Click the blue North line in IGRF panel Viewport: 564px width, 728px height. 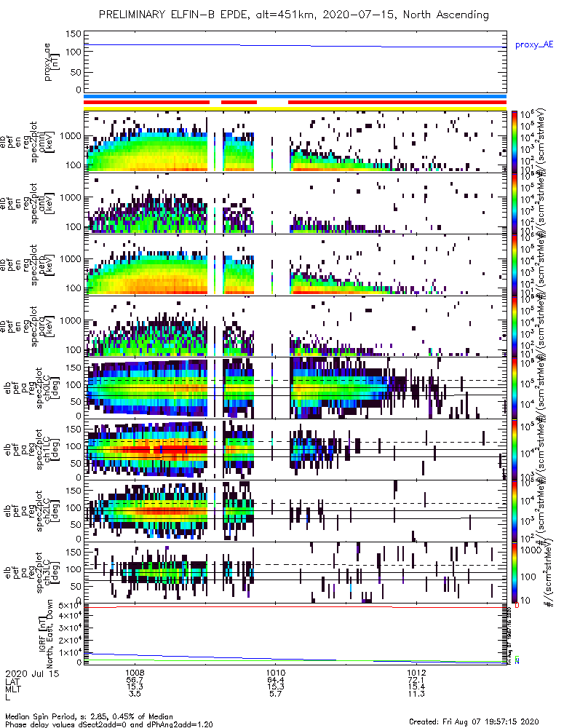[295, 658]
